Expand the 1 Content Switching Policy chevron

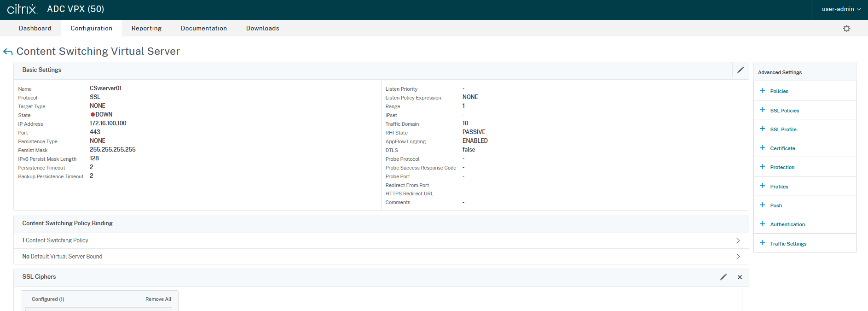coord(738,241)
